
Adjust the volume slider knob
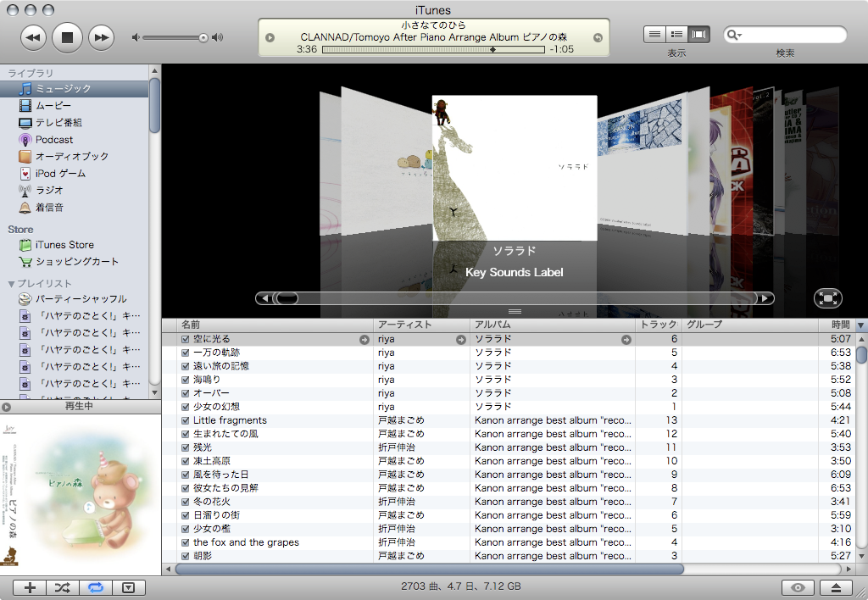(203, 37)
